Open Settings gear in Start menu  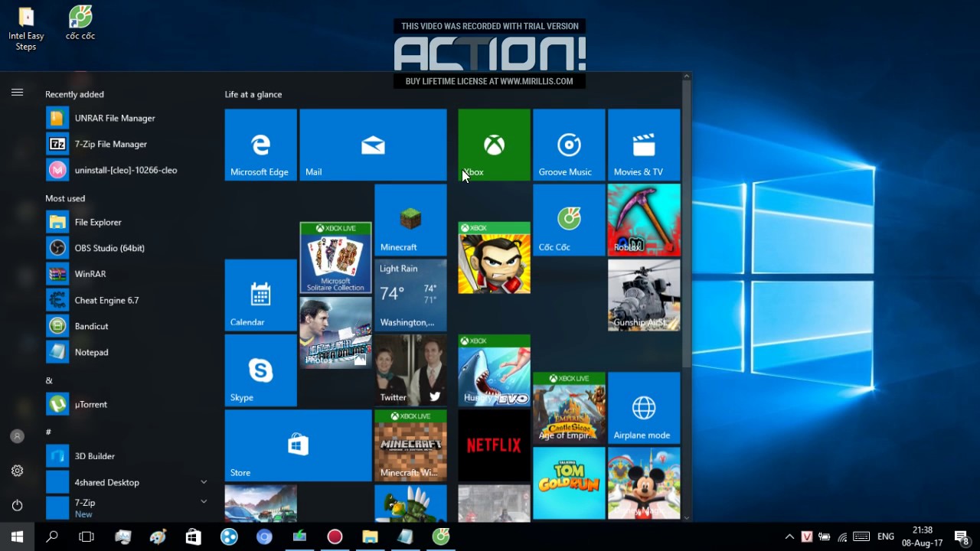click(x=17, y=471)
